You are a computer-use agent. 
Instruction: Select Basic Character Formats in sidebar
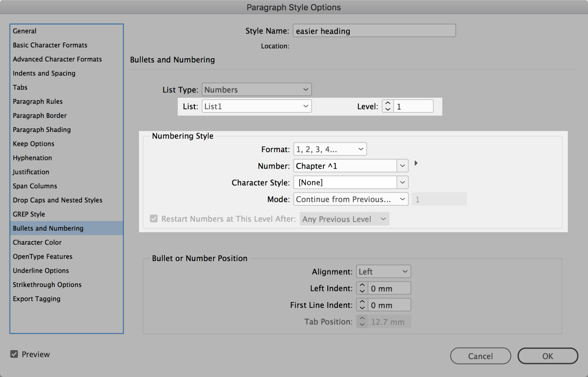[50, 45]
